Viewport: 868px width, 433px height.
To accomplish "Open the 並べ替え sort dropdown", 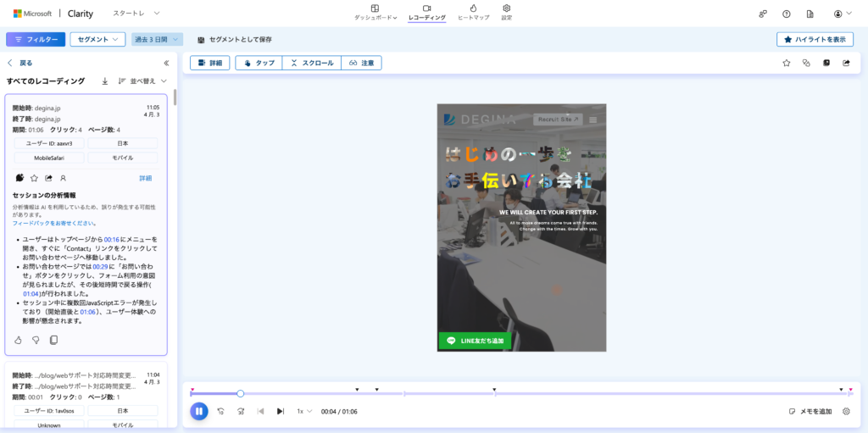I will (142, 81).
